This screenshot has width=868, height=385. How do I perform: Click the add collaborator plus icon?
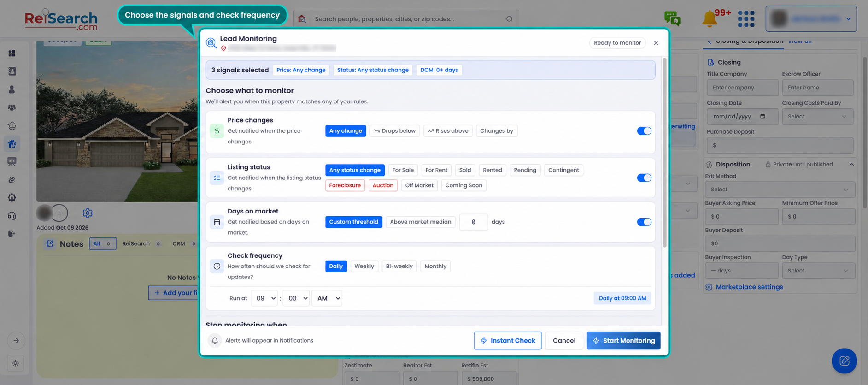pyautogui.click(x=59, y=213)
